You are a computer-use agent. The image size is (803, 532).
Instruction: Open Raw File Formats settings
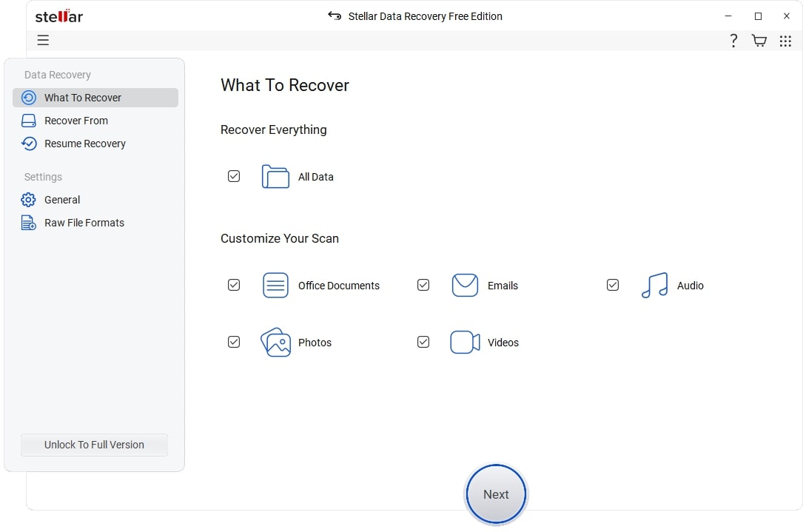[95, 223]
